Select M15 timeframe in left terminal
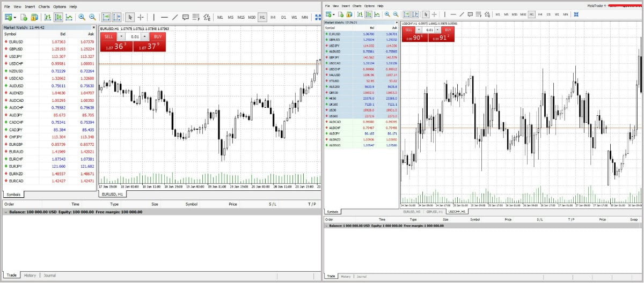The width and height of the screenshot is (644, 283). tap(241, 17)
